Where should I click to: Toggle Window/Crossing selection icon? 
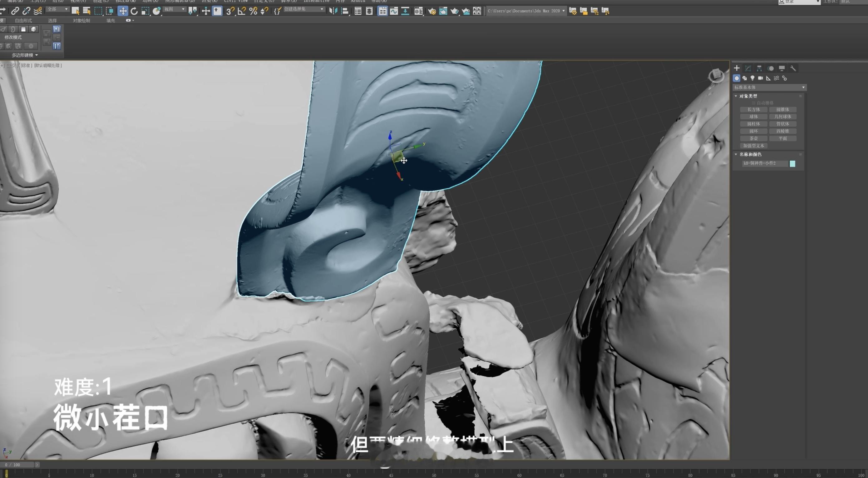tap(110, 11)
